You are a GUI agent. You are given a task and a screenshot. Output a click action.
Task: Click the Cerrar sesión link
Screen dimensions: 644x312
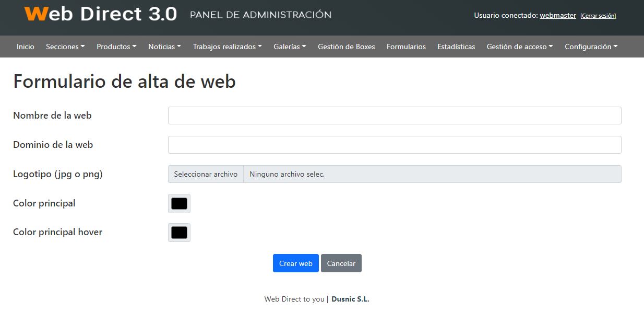[598, 16]
